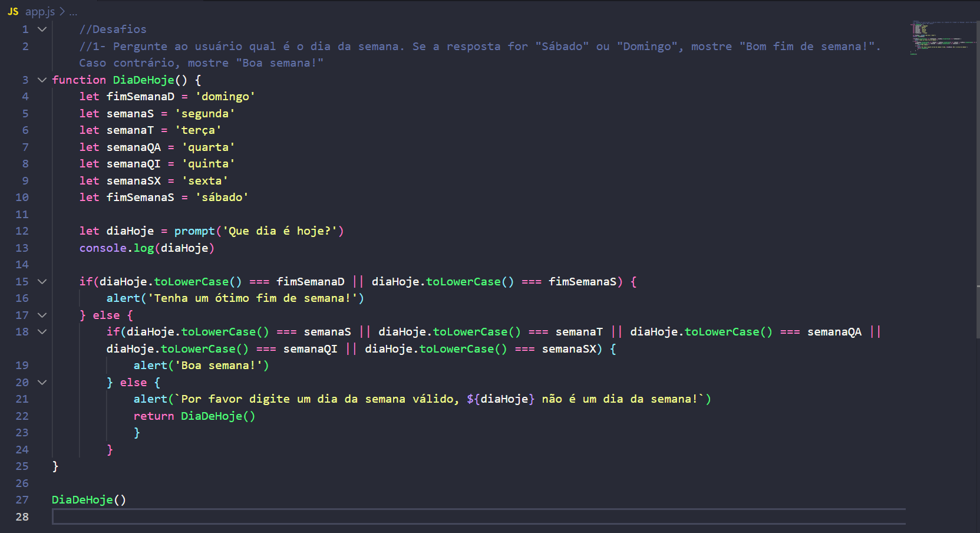Click the breadcrumb ellipsis after app.js
This screenshot has width=980, height=533.
[x=73, y=12]
